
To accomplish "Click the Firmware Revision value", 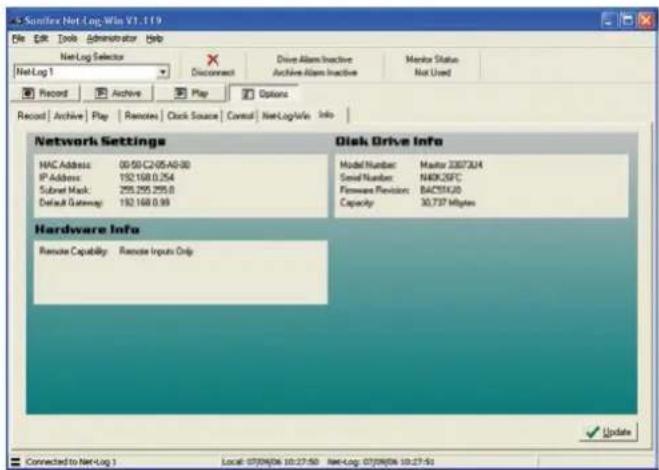I will pos(440,190).
